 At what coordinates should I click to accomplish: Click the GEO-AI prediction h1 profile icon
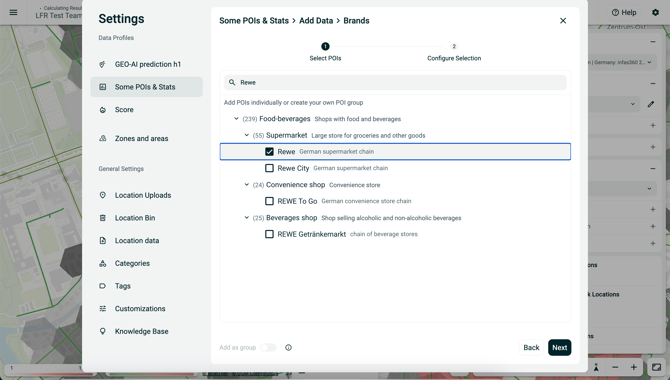click(103, 64)
